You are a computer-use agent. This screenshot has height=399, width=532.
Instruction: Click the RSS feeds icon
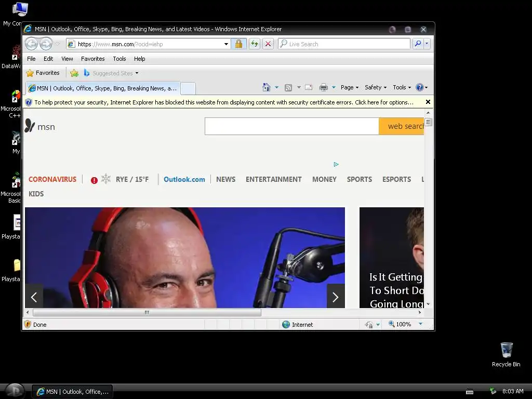coord(288,87)
